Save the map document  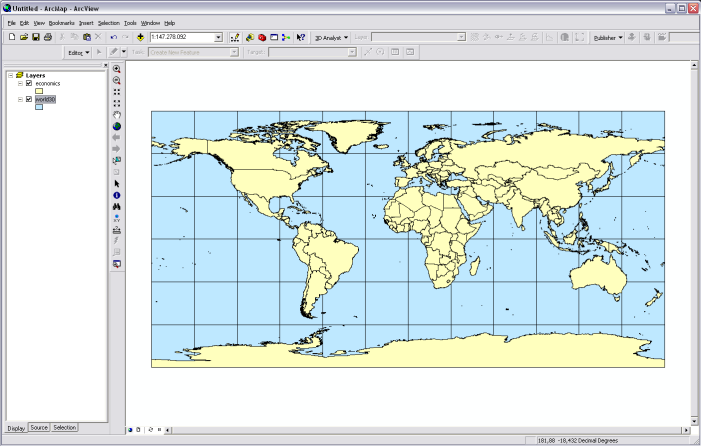pos(36,37)
